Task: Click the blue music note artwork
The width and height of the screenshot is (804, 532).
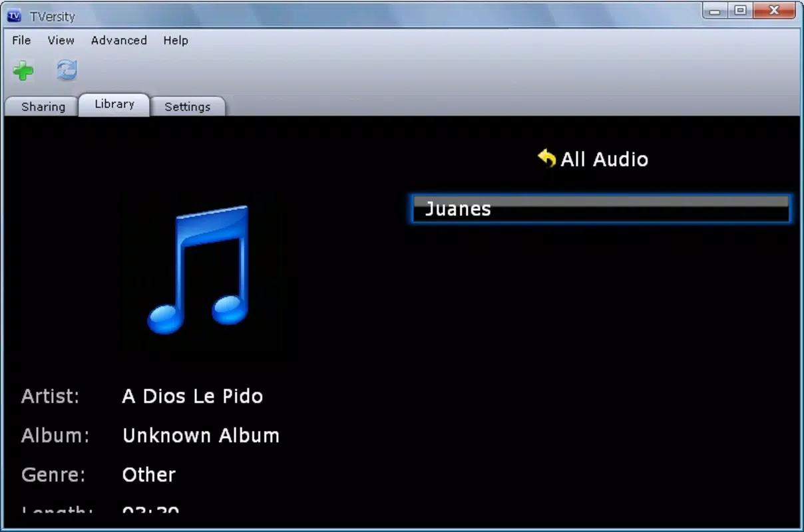Action: pos(198,269)
